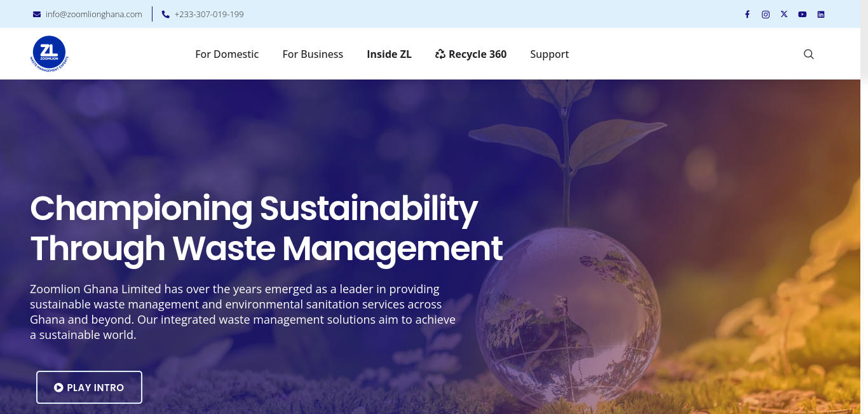Click phone number +233-307-019-199
Viewport: 868px width, 414px height.
pyautogui.click(x=209, y=14)
